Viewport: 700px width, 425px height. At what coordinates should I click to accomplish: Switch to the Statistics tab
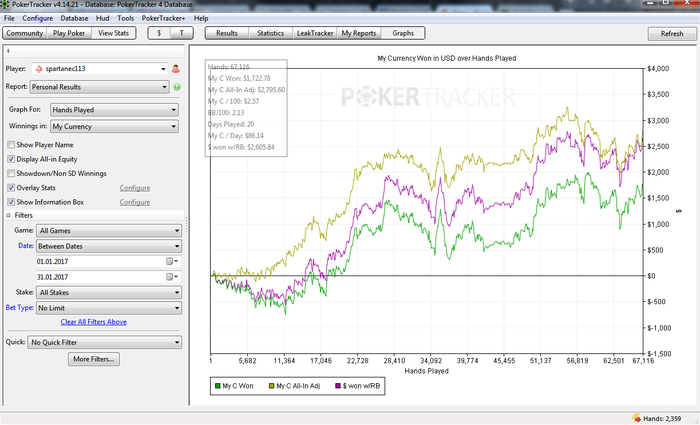pyautogui.click(x=271, y=33)
